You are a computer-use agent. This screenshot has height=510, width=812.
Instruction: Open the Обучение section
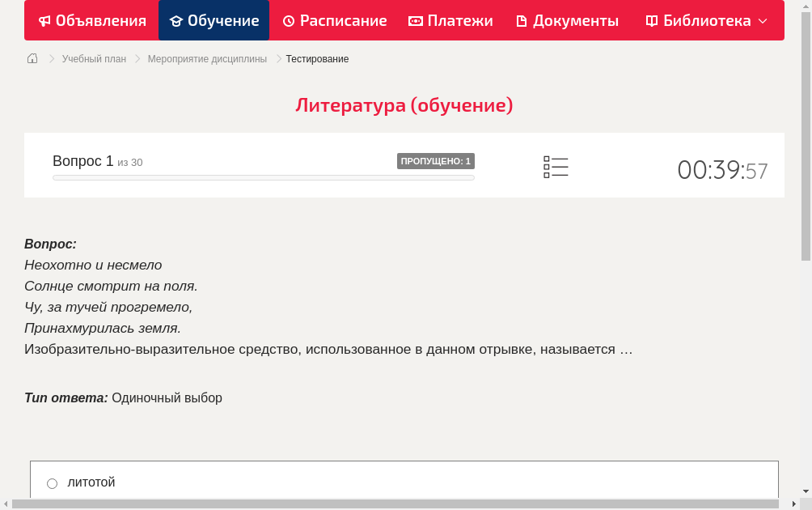coord(214,21)
